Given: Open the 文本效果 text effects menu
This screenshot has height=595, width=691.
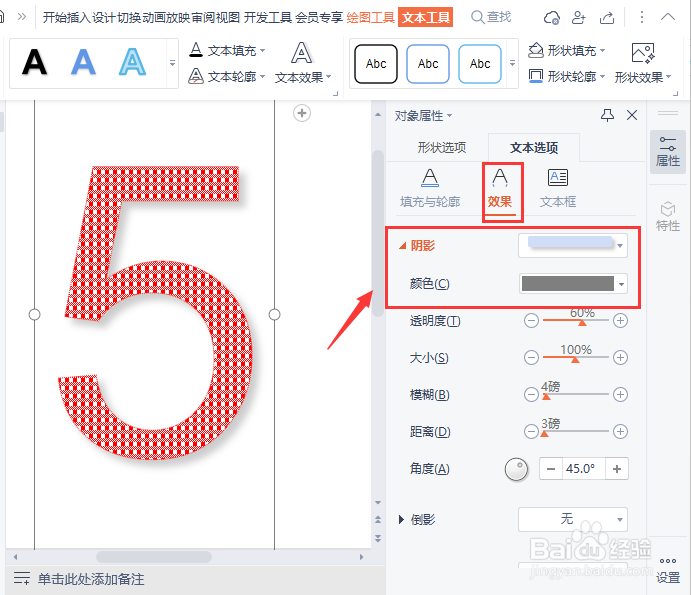Looking at the screenshot, I should [302, 63].
